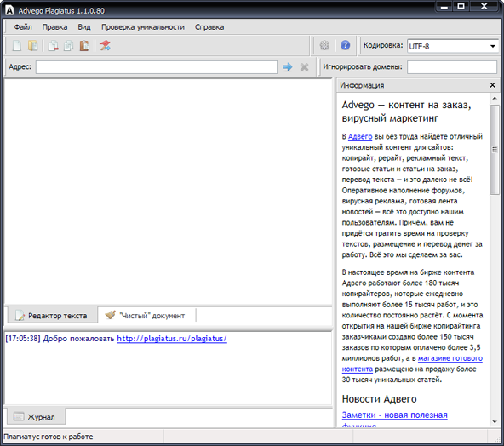
Task: Click the gray X stop loading icon
Action: pyautogui.click(x=304, y=67)
